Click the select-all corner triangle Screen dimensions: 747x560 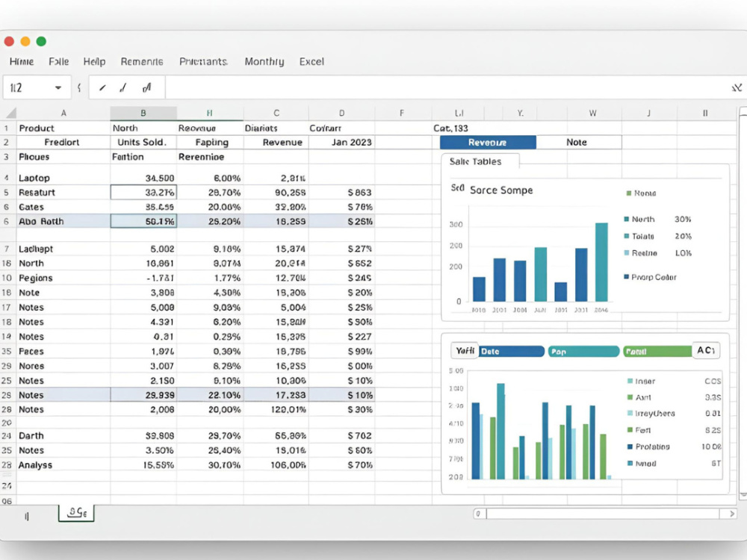tap(10, 113)
